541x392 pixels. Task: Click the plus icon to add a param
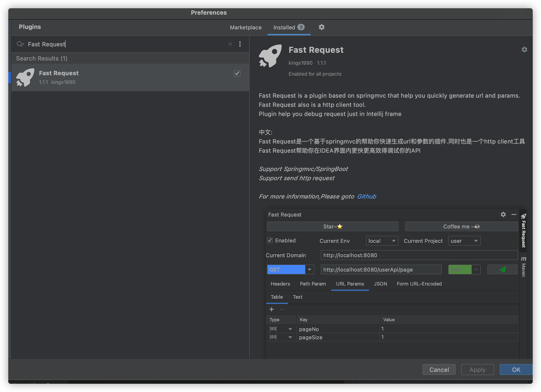pyautogui.click(x=271, y=309)
